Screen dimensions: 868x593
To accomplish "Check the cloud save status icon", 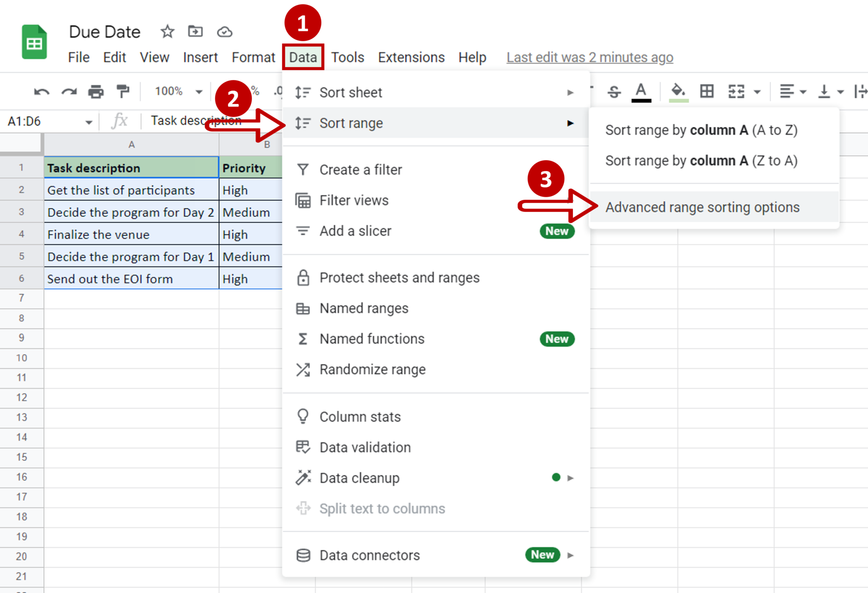I will click(225, 32).
